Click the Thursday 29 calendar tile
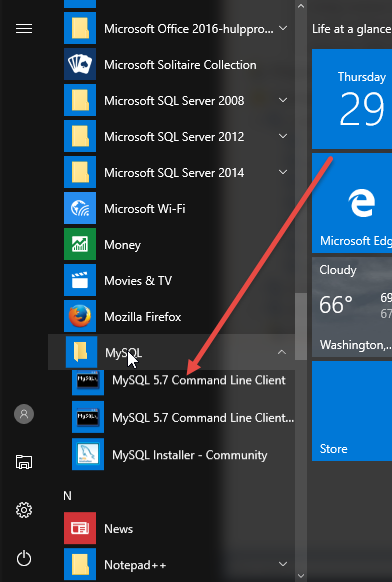Image resolution: width=392 pixels, height=582 pixels. coord(352,99)
